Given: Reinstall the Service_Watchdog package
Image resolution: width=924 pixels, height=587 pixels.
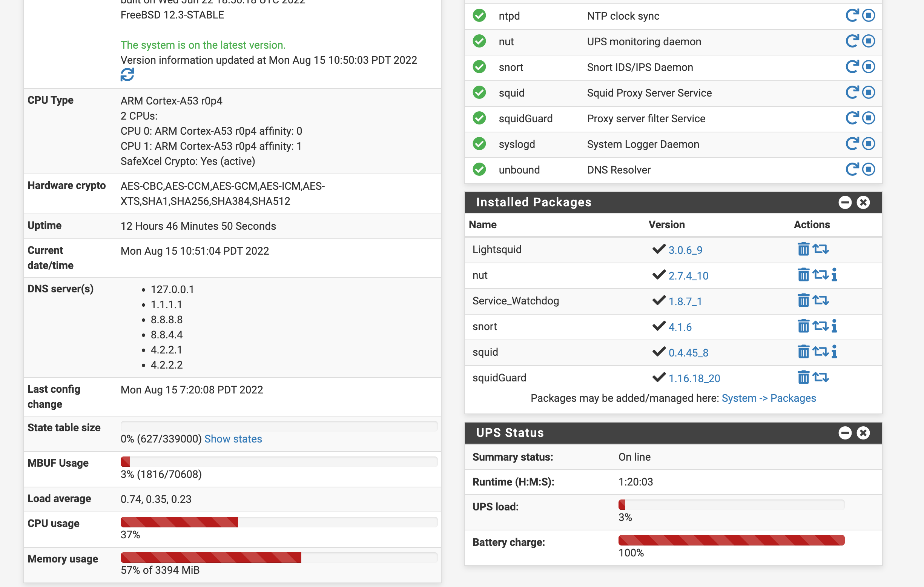Looking at the screenshot, I should (x=821, y=301).
